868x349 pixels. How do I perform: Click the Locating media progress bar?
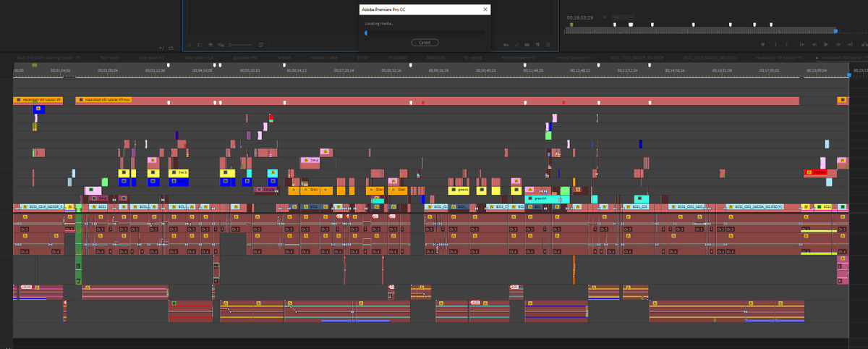425,33
